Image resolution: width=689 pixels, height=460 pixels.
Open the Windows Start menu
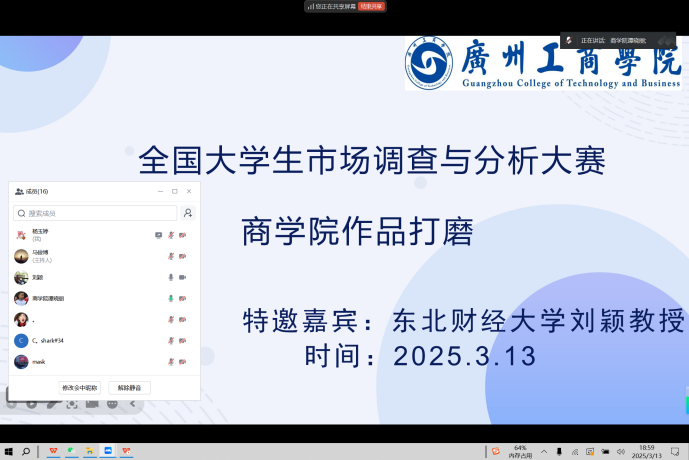pos(8,452)
